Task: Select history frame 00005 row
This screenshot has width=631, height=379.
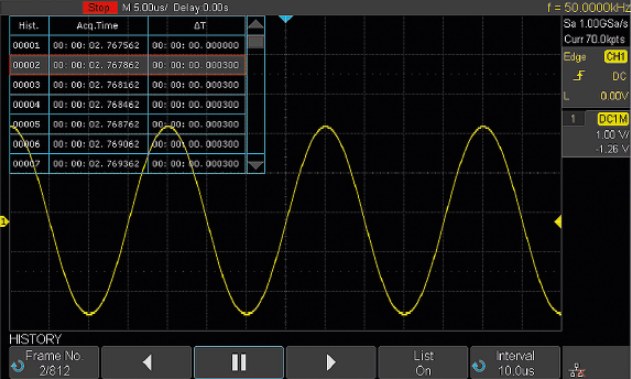Action: 127,124
